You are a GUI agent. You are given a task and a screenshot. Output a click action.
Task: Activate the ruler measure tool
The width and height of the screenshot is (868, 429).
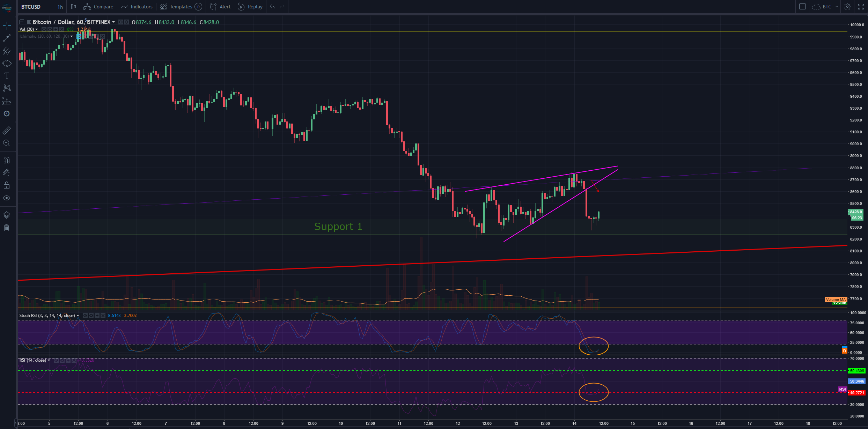point(7,130)
